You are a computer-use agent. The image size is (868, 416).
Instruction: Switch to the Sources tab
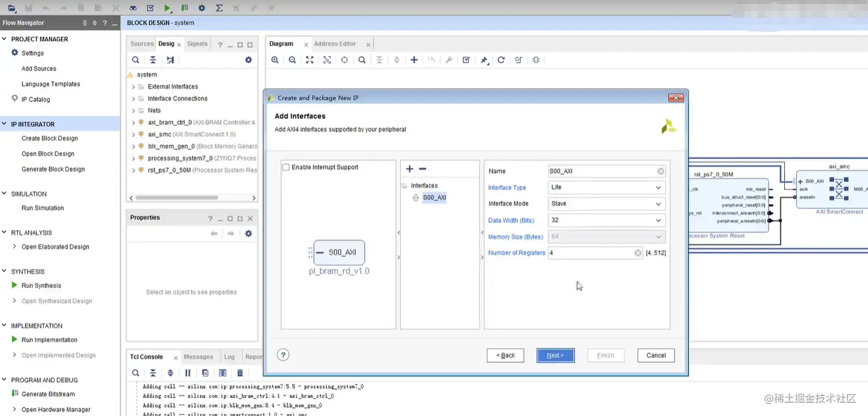142,44
